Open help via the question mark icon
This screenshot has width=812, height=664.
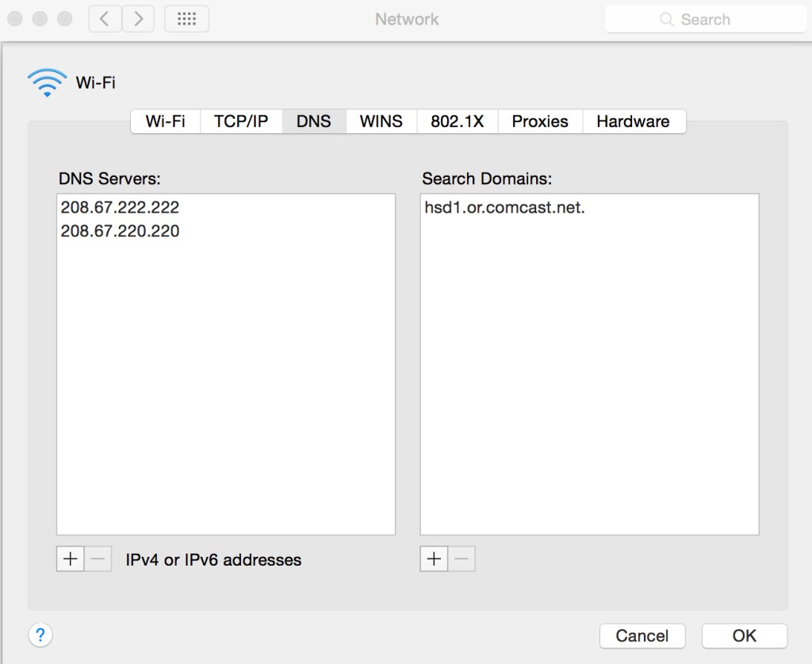pos(40,635)
